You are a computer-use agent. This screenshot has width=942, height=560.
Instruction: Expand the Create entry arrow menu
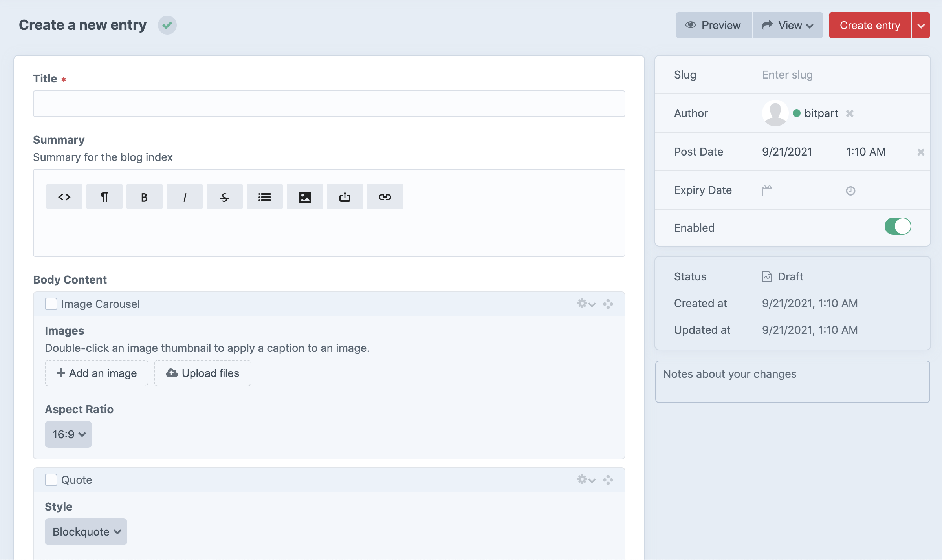[x=921, y=26]
